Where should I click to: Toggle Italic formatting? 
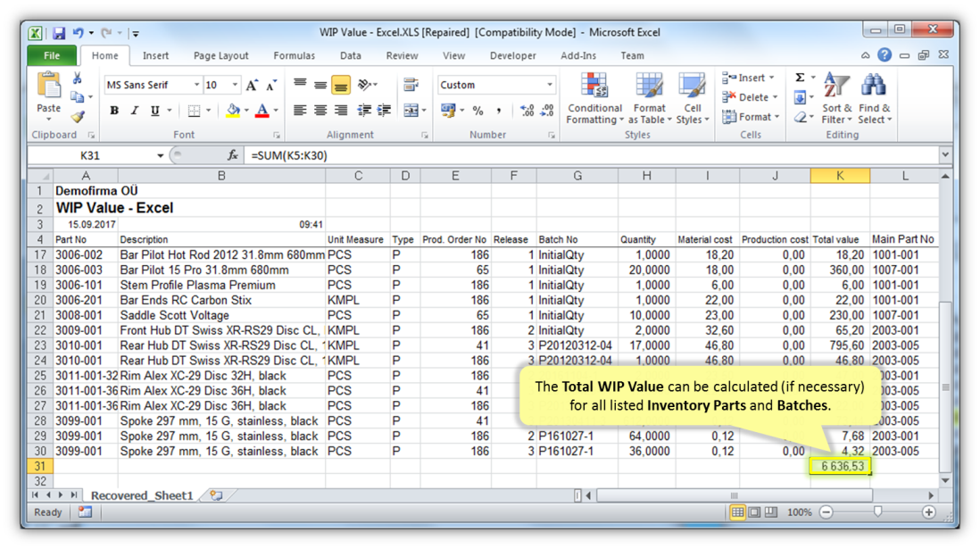pos(134,111)
